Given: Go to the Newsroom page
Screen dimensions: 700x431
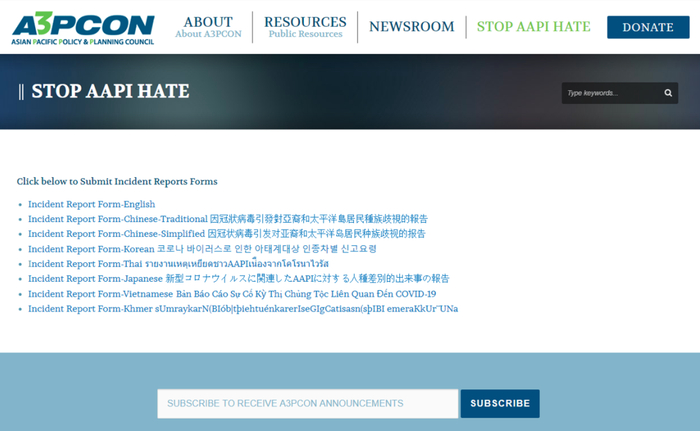Looking at the screenshot, I should pyautogui.click(x=412, y=27).
